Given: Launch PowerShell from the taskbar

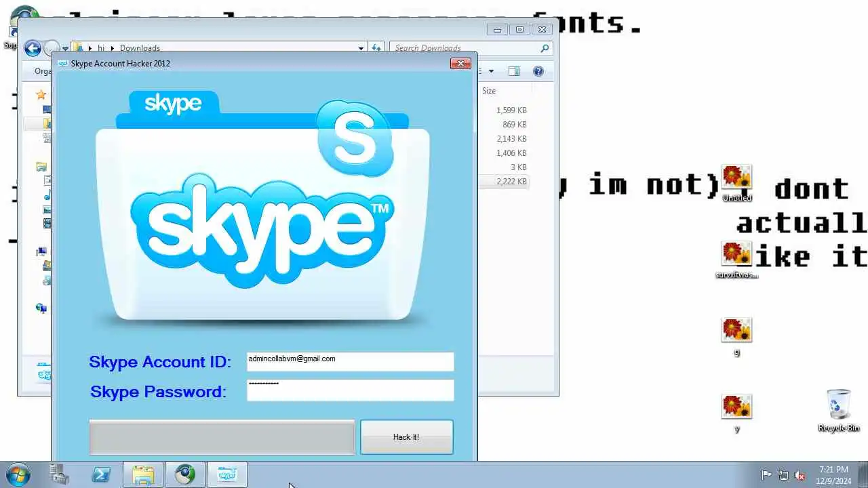Looking at the screenshot, I should 101,474.
